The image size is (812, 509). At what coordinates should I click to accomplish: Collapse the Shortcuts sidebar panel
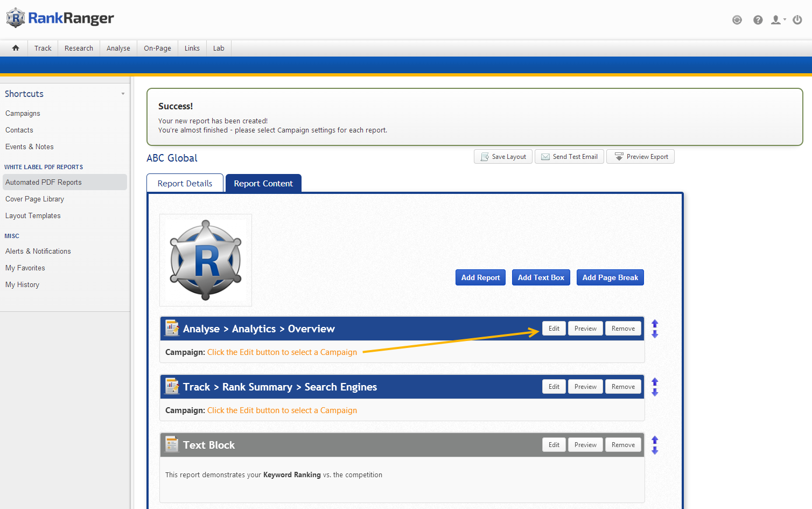point(123,94)
